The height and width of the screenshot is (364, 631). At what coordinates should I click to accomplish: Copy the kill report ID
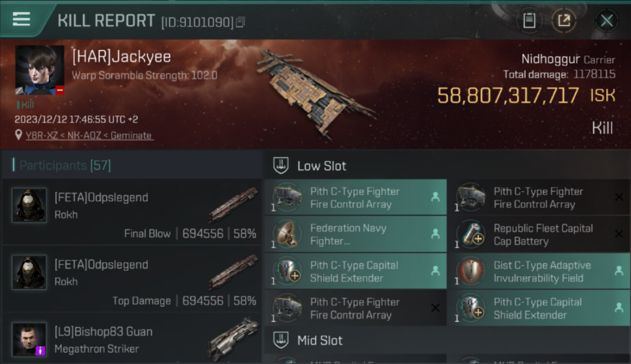(241, 22)
